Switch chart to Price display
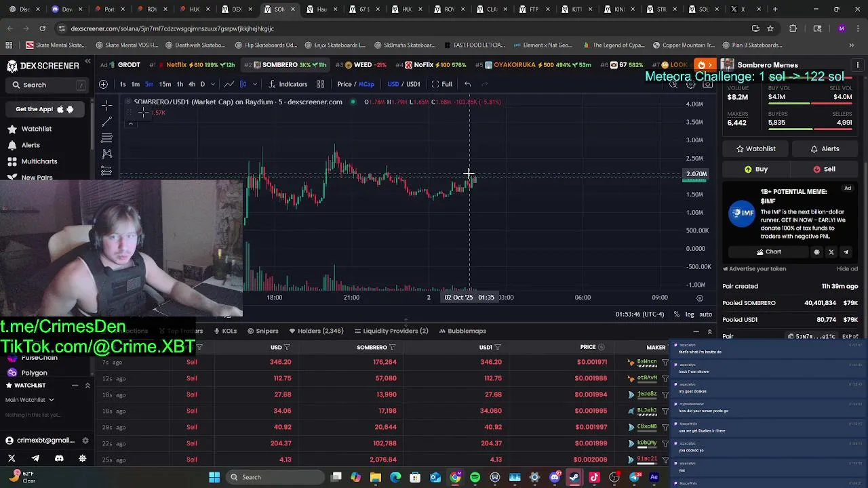 (x=344, y=84)
